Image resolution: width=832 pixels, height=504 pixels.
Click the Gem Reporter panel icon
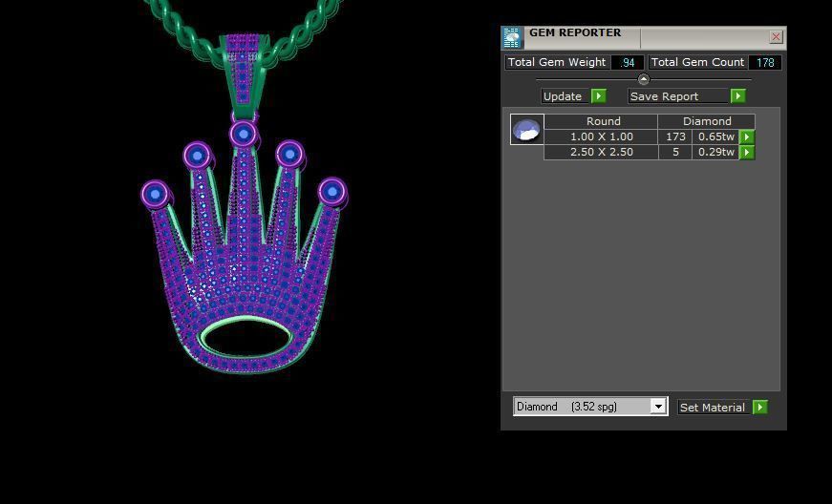click(x=512, y=38)
